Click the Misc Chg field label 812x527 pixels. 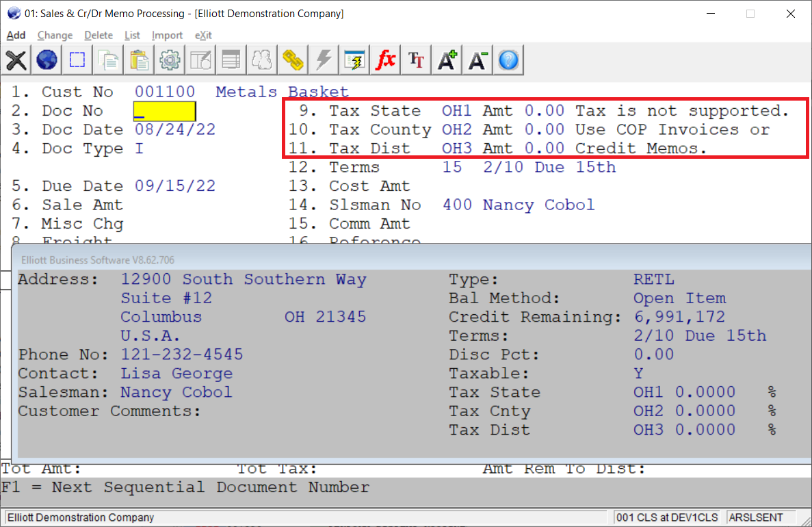(x=82, y=224)
